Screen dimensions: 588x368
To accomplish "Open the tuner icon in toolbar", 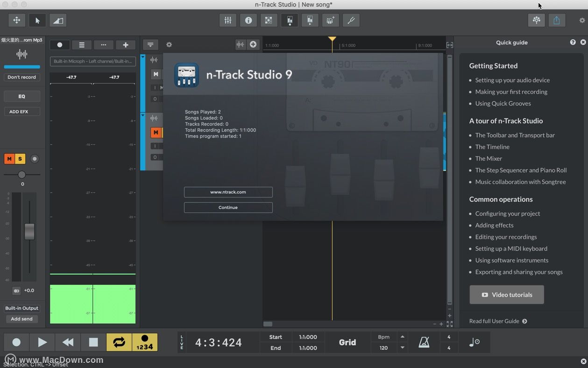I will pos(351,20).
